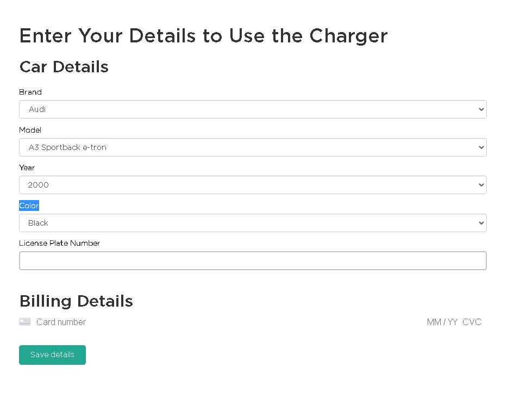Click the chevron arrow of Year select

point(481,185)
